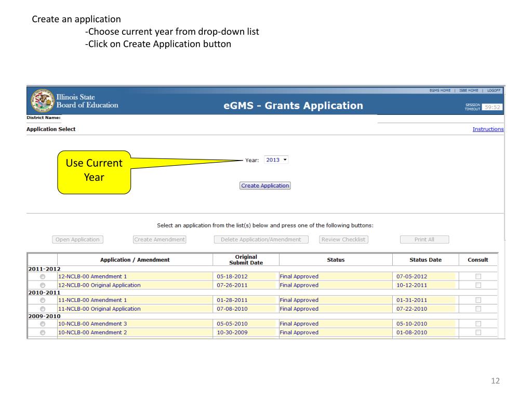The height and width of the screenshot is (399, 532).
Task: Click the Open Application button
Action: (x=77, y=240)
